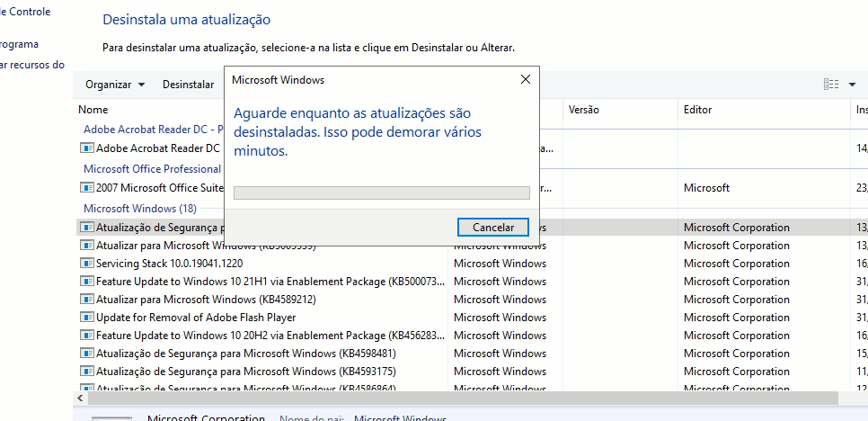Click icon of Feature Update 21H1 row
Image resolution: width=868 pixels, height=421 pixels.
87,281
